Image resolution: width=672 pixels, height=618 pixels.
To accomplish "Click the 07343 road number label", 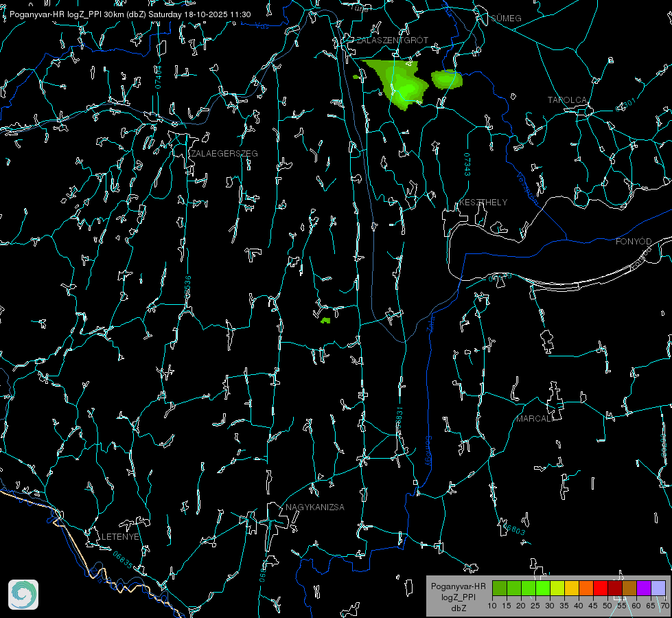I will point(467,164).
